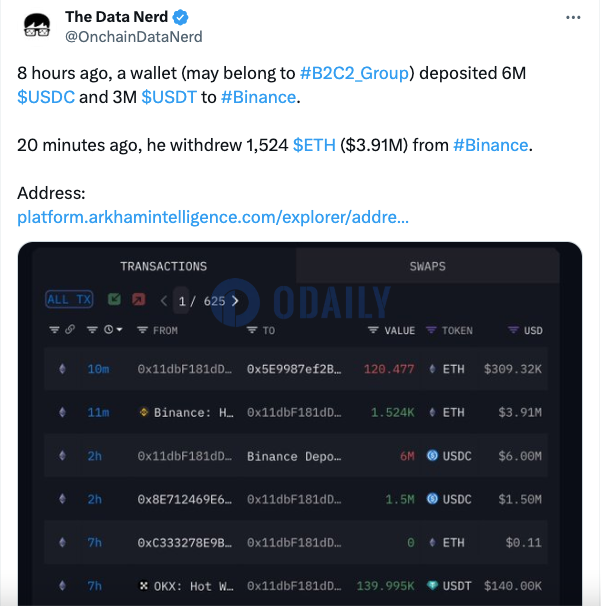Open the arkhamintelligence explorer address link

point(212,217)
